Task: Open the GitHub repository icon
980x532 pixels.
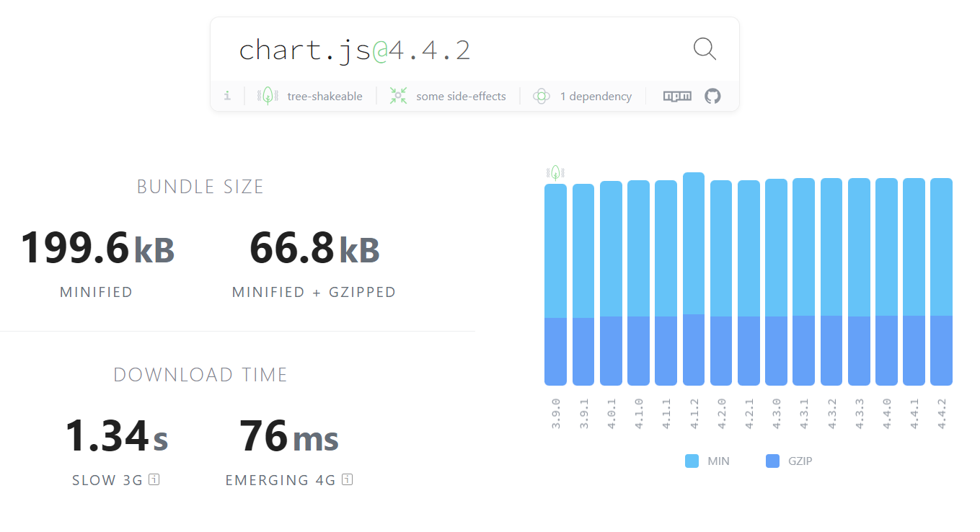Action: pyautogui.click(x=712, y=96)
